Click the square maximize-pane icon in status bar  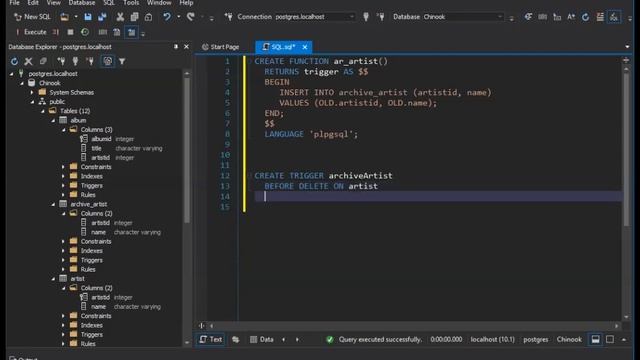(x=610, y=340)
